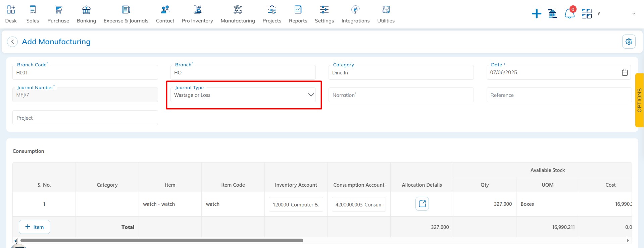644x248 pixels.
Task: Open the yellow OPTIONS side tab
Action: (x=639, y=100)
